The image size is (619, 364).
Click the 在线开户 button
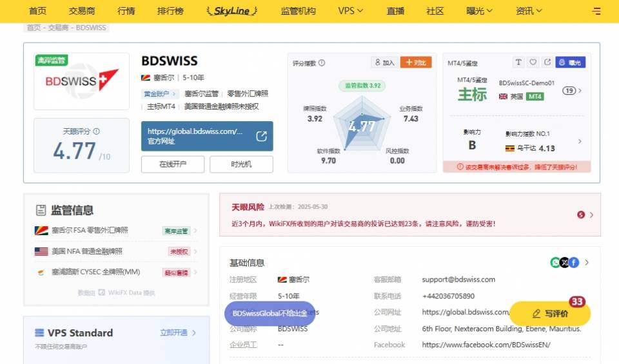[x=173, y=164]
